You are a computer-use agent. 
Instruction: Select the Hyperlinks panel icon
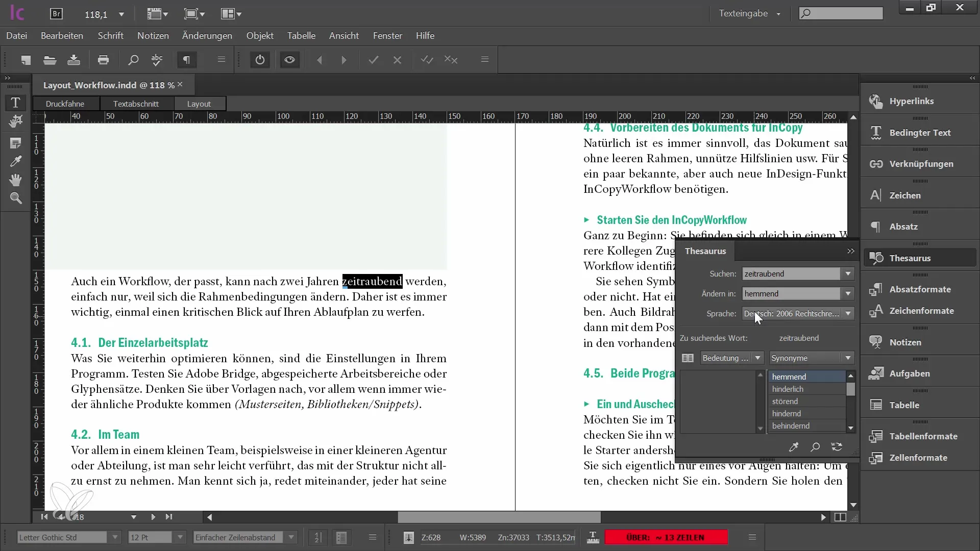(x=876, y=101)
